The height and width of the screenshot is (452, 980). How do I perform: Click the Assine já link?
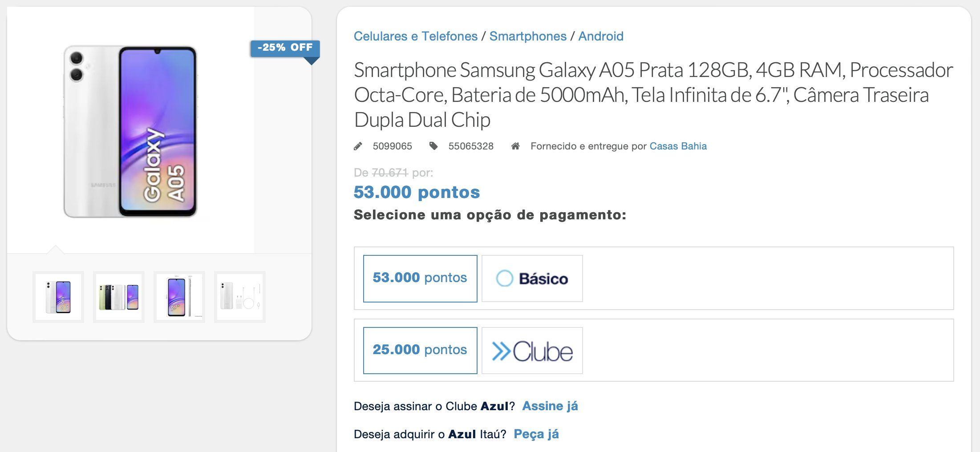point(550,406)
